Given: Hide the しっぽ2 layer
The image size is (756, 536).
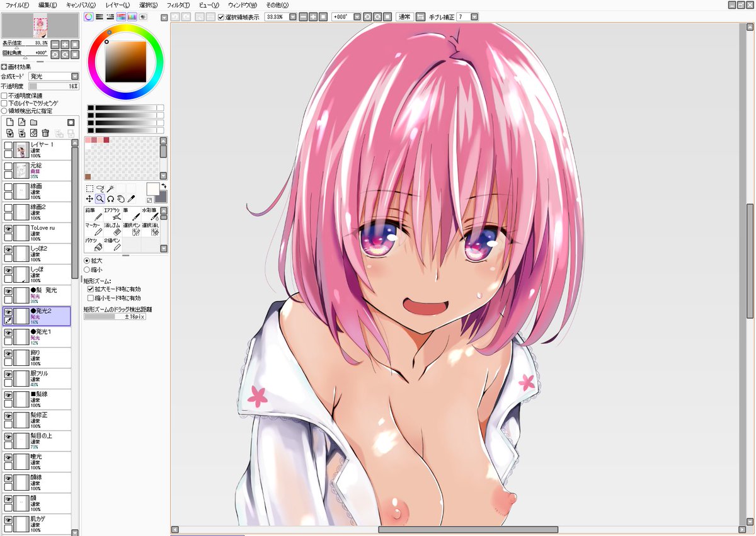Looking at the screenshot, I should [x=9, y=249].
